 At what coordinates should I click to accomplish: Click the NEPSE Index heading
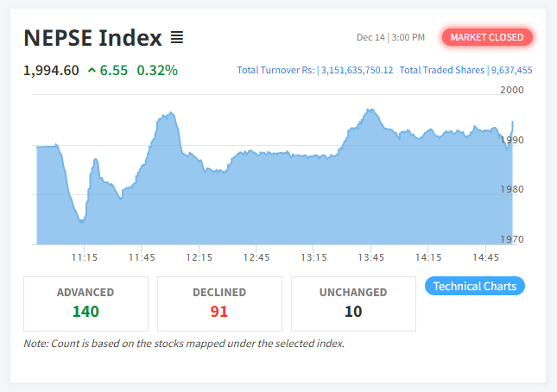[92, 38]
